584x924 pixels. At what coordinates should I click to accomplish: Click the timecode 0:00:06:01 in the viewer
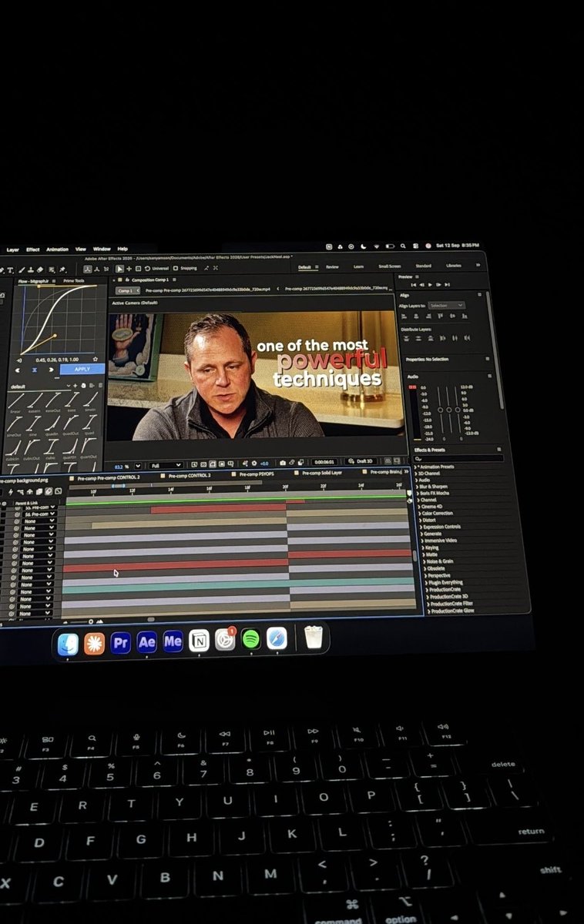tap(324, 462)
